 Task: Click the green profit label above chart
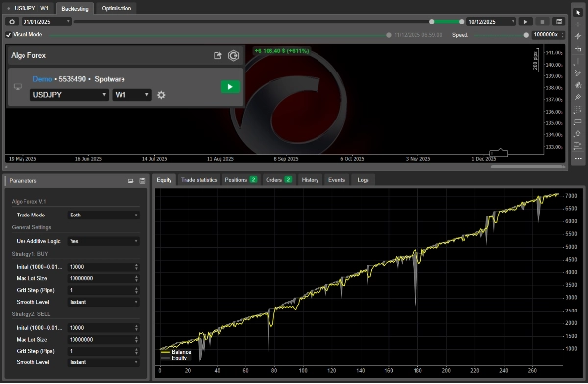[281, 51]
